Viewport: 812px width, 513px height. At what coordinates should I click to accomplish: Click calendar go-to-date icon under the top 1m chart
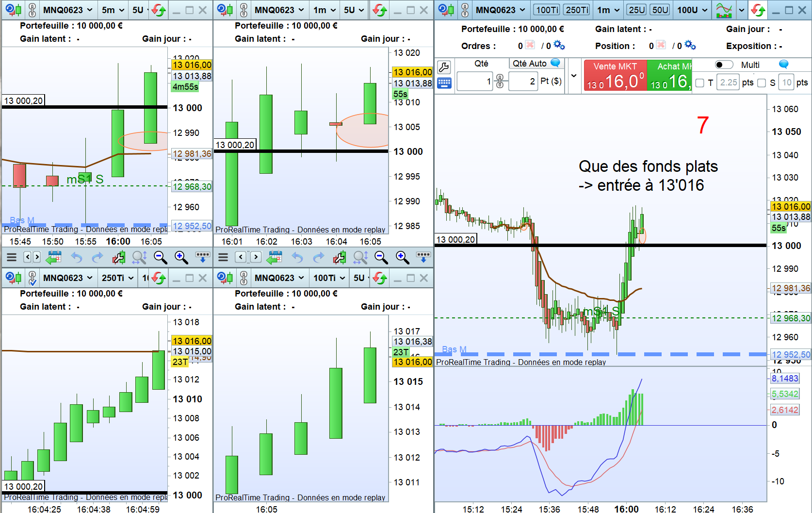click(275, 257)
